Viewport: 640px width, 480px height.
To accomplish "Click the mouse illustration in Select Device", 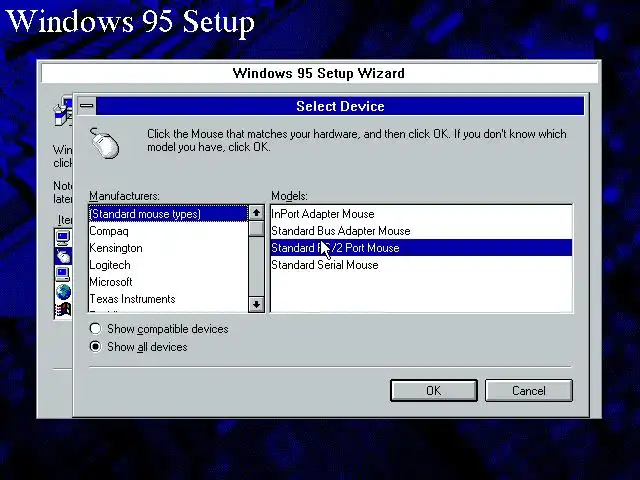I will coord(104,143).
